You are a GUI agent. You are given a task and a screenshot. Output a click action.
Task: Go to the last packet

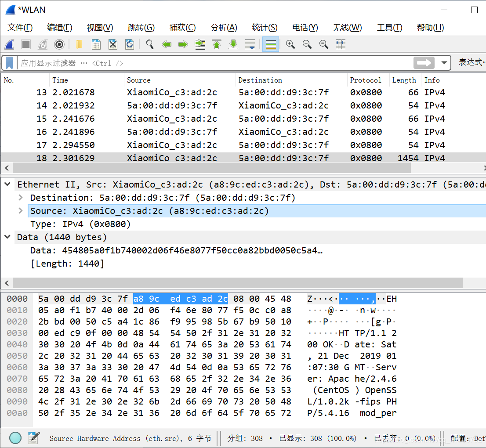pyautogui.click(x=233, y=45)
